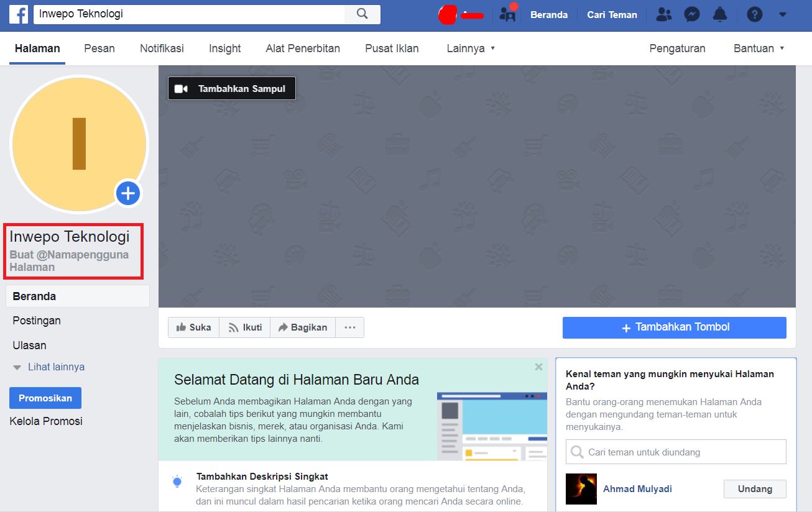The width and height of the screenshot is (812, 512).
Task: Open the Pesan tab
Action: coord(99,48)
